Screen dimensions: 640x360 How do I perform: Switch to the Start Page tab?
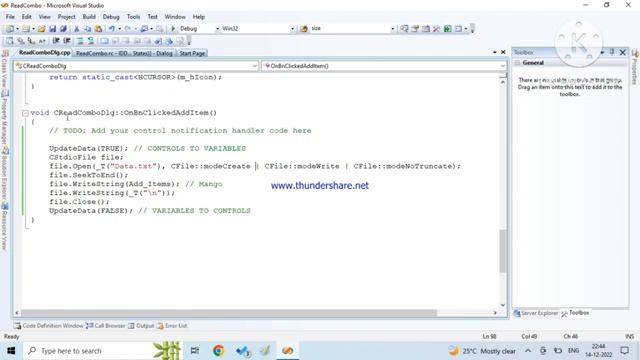[192, 53]
